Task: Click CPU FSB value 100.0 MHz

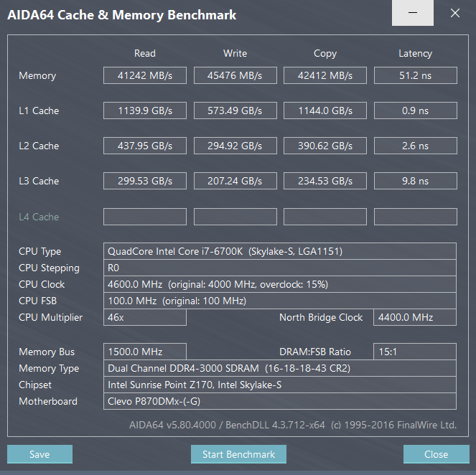Action: (x=280, y=301)
